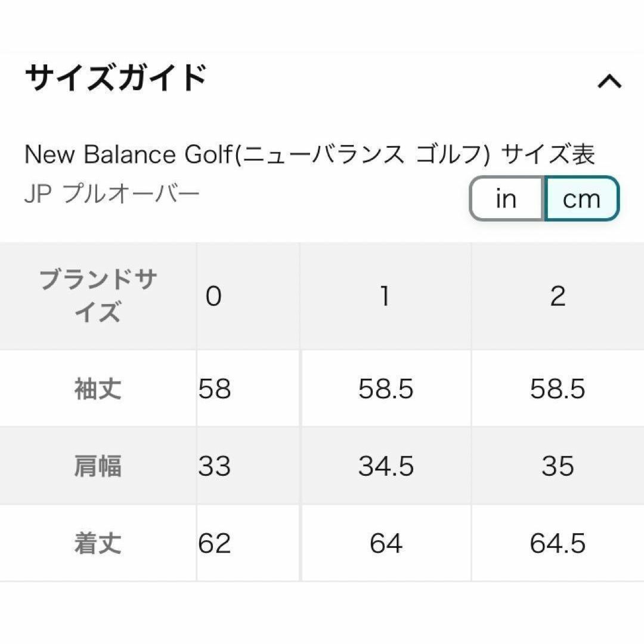Select brand size 1 column header
This screenshot has width=644, height=644.
coord(386,296)
